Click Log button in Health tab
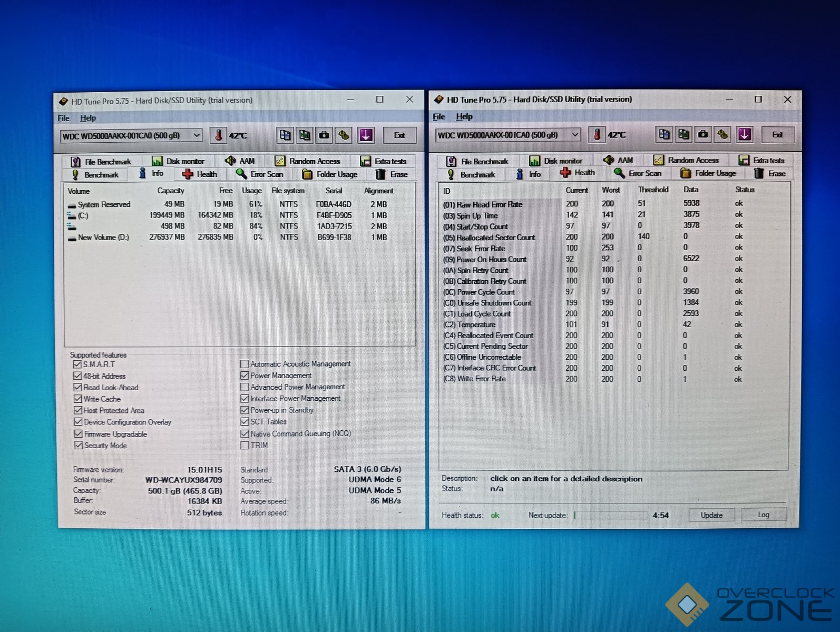Screen dimensions: 840x632 (764, 515)
